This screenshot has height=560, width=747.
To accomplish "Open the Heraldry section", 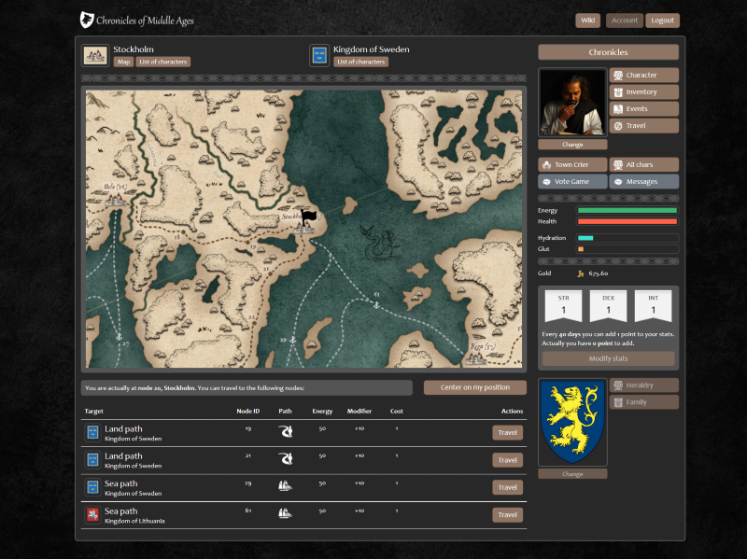I will (642, 385).
